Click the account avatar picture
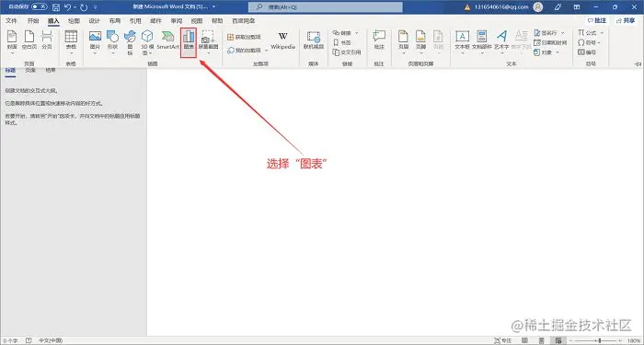Image resolution: width=644 pixels, height=345 pixels. click(538, 7)
